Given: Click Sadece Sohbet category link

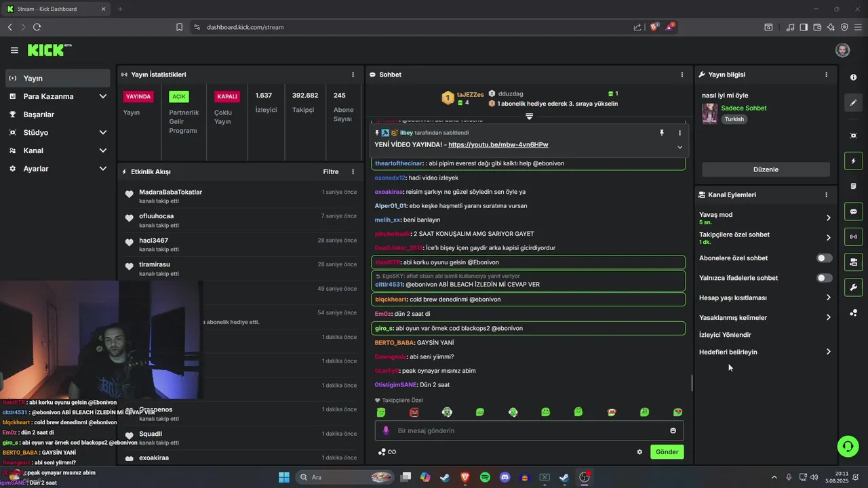Looking at the screenshot, I should coord(744,108).
